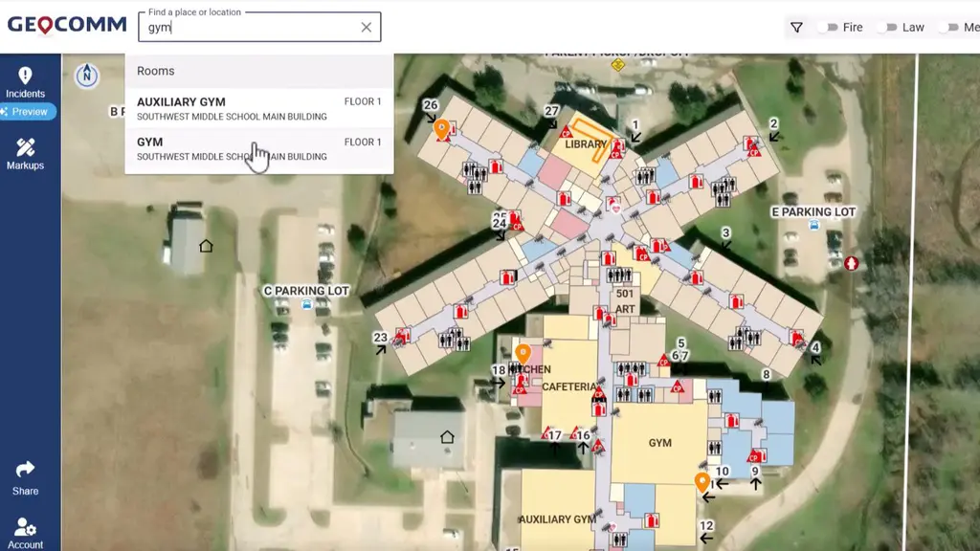Click the C Parking Lot car icon
This screenshot has width=980, height=551.
306,305
